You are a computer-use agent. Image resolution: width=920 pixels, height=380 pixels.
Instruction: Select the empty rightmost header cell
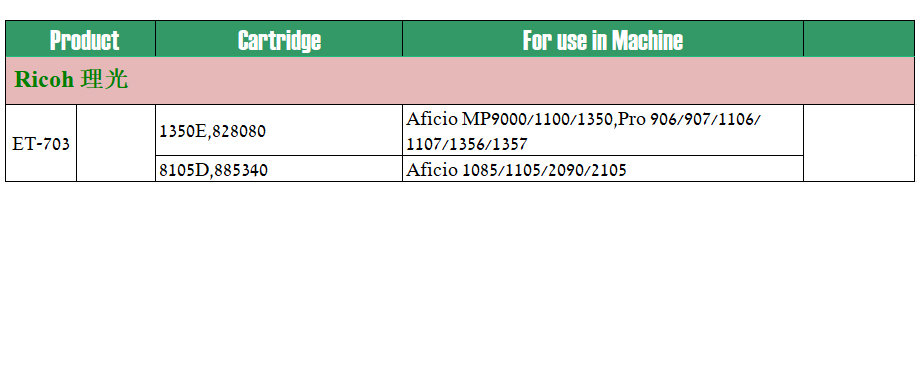coord(859,39)
